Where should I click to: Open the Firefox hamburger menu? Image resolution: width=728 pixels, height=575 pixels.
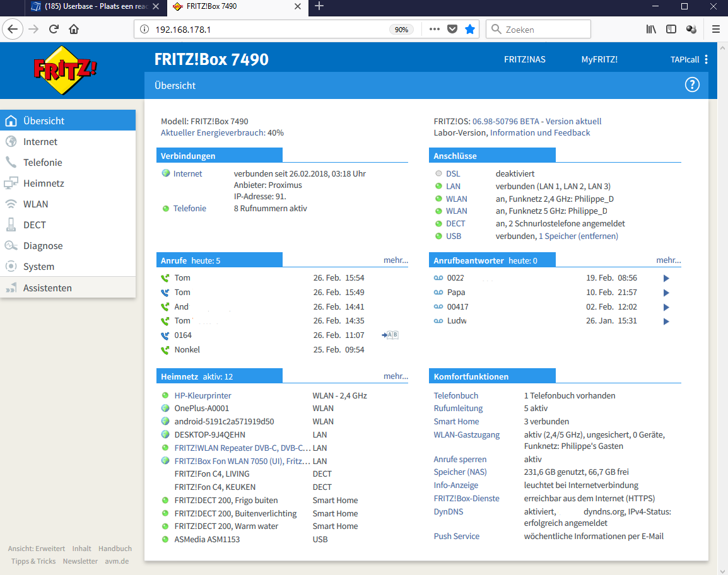pos(715,29)
